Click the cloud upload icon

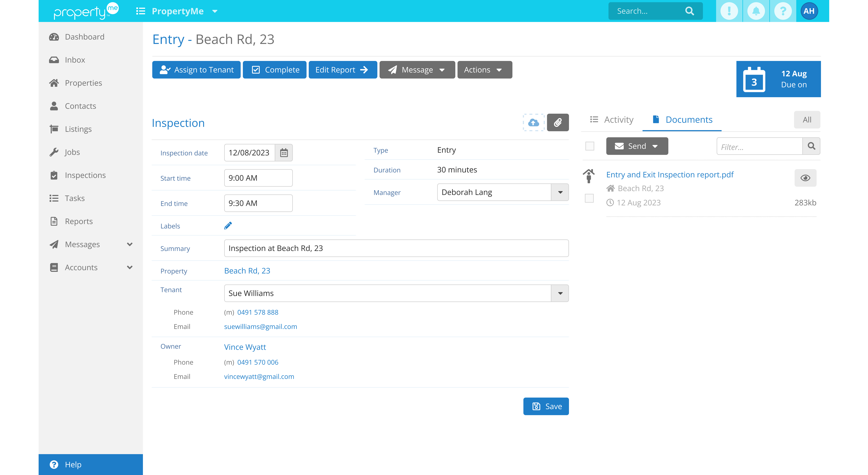pos(533,122)
